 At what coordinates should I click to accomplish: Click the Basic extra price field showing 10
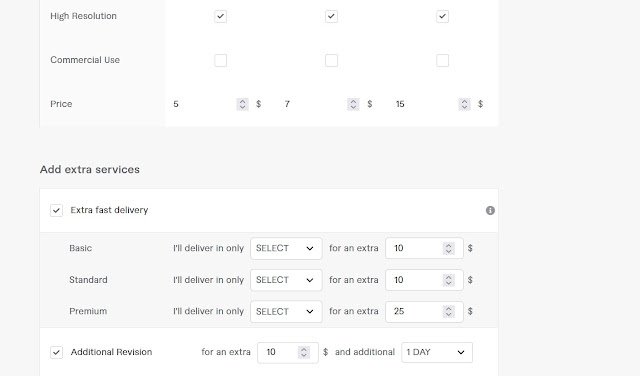point(424,248)
